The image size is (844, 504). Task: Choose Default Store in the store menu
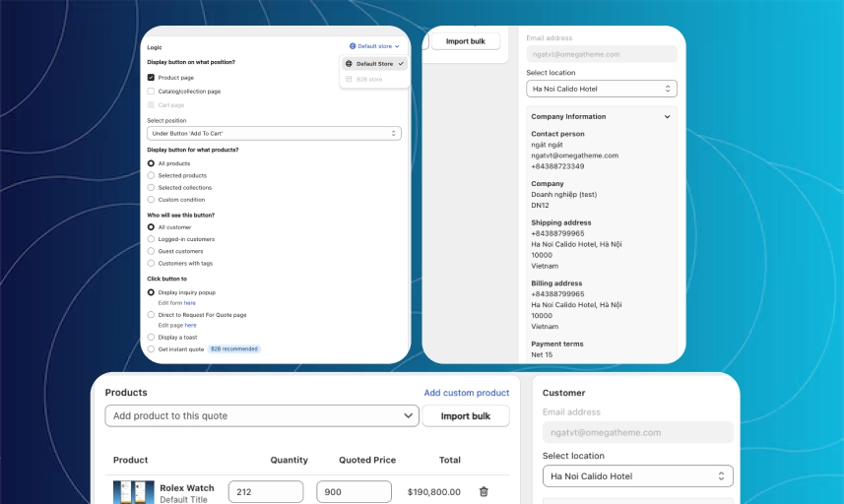pos(374,63)
